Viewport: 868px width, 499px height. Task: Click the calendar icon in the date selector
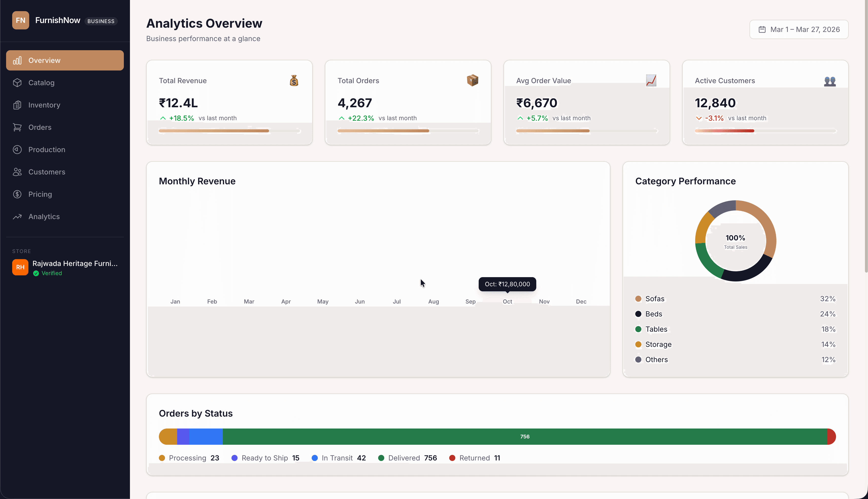[x=763, y=29]
